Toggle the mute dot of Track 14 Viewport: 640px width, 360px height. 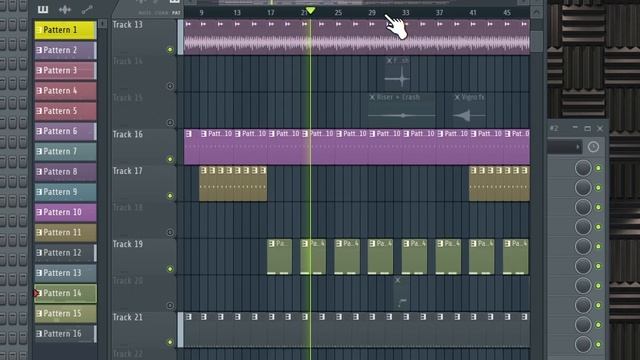(x=170, y=86)
